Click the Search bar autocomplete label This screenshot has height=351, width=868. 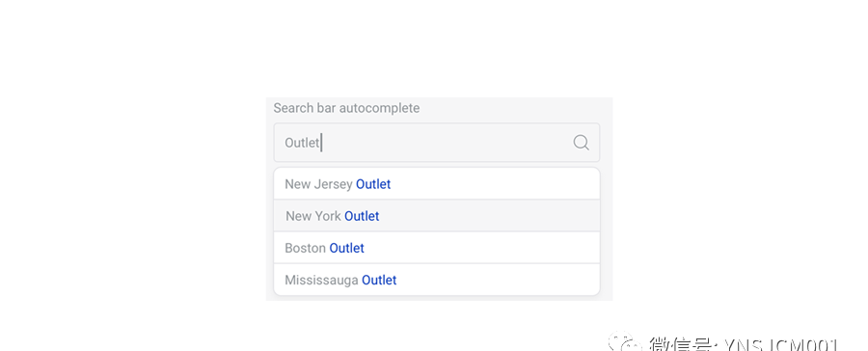pos(346,108)
